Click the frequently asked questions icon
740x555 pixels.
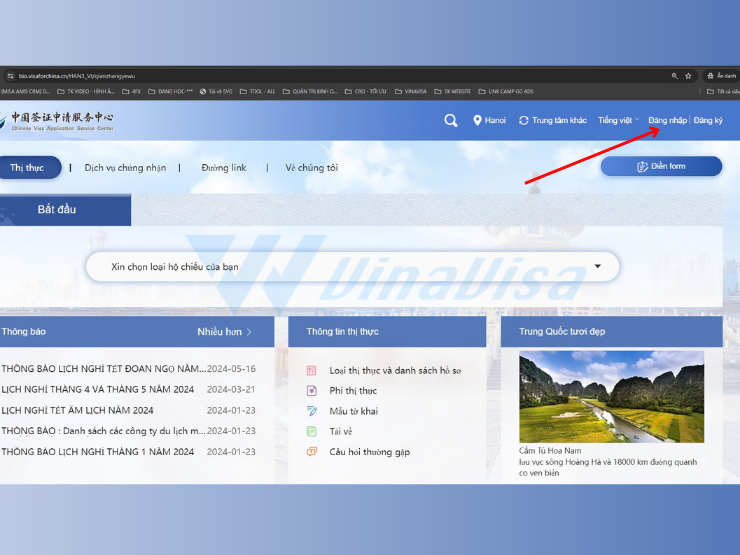311,452
